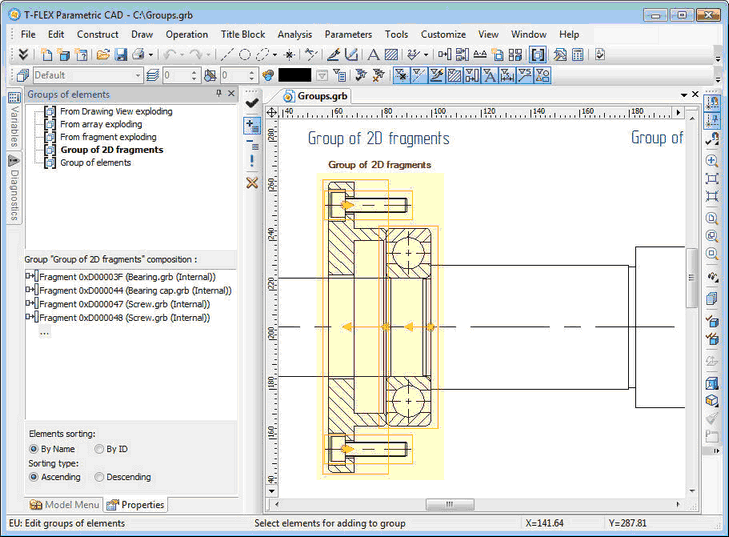729x537 pixels.
Task: Click the 'From array exploding' list item
Action: [x=101, y=125]
